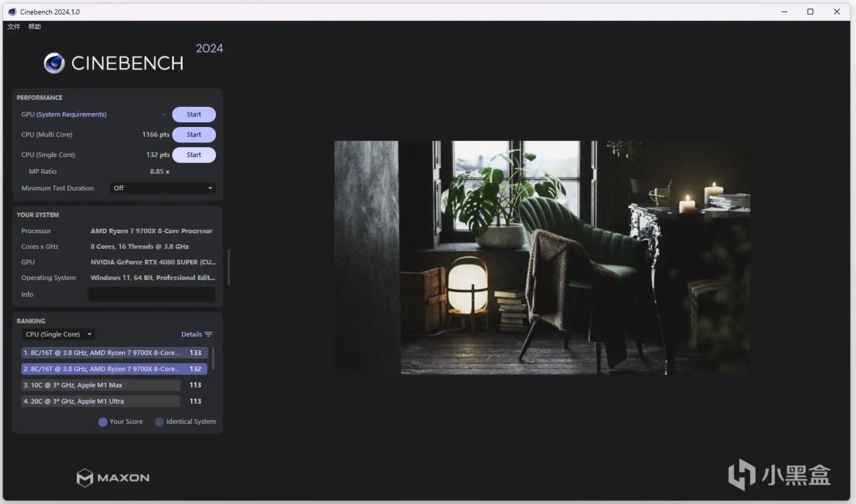Click the Windows 11 operating system text

(x=152, y=278)
